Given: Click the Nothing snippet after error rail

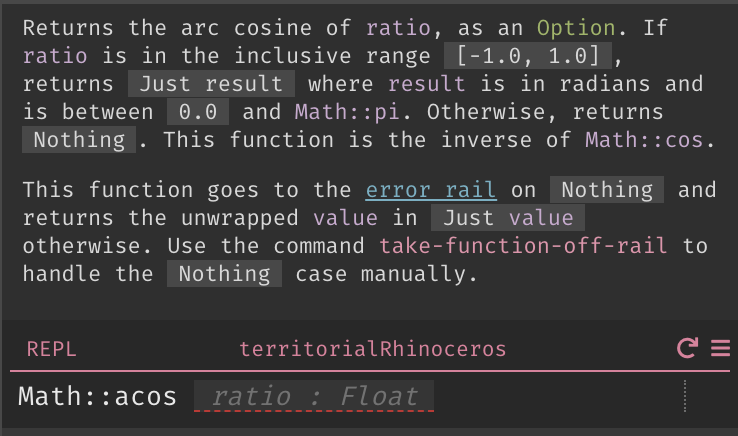Looking at the screenshot, I should point(607,190).
